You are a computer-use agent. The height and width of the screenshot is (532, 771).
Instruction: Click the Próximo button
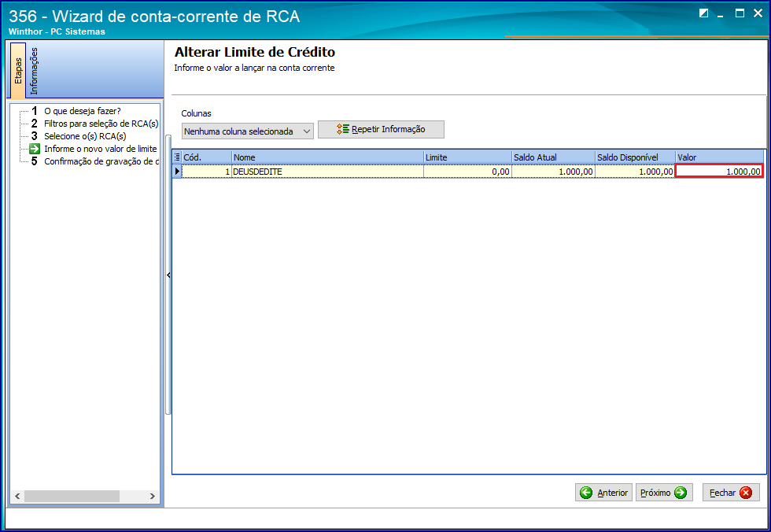pos(664,493)
